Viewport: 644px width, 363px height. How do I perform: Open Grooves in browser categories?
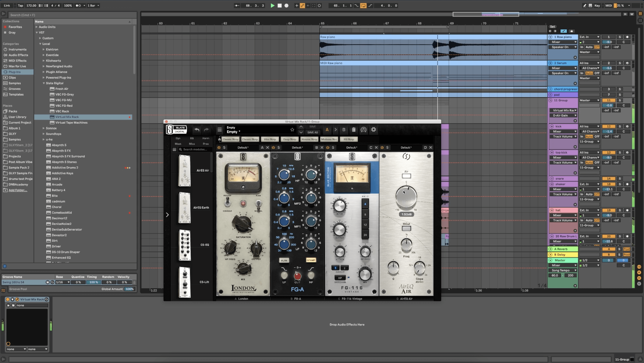pyautogui.click(x=15, y=89)
